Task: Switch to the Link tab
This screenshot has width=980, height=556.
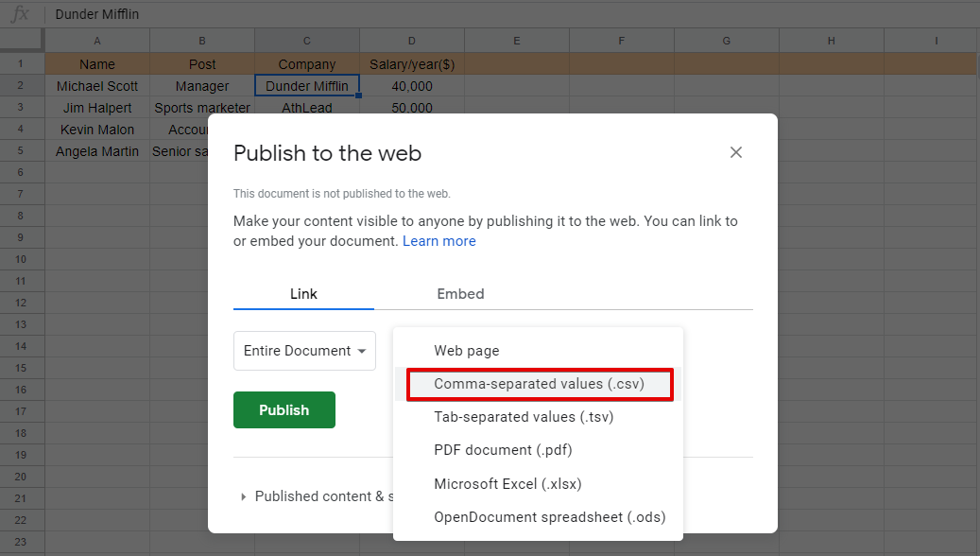Action: coord(303,294)
